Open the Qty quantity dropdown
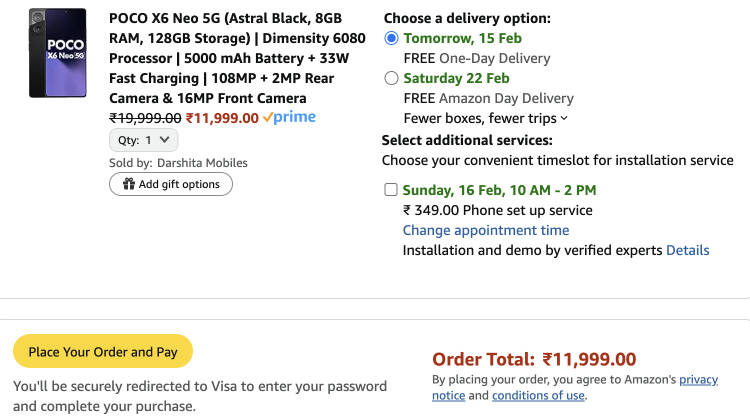750x420 pixels. tap(144, 140)
